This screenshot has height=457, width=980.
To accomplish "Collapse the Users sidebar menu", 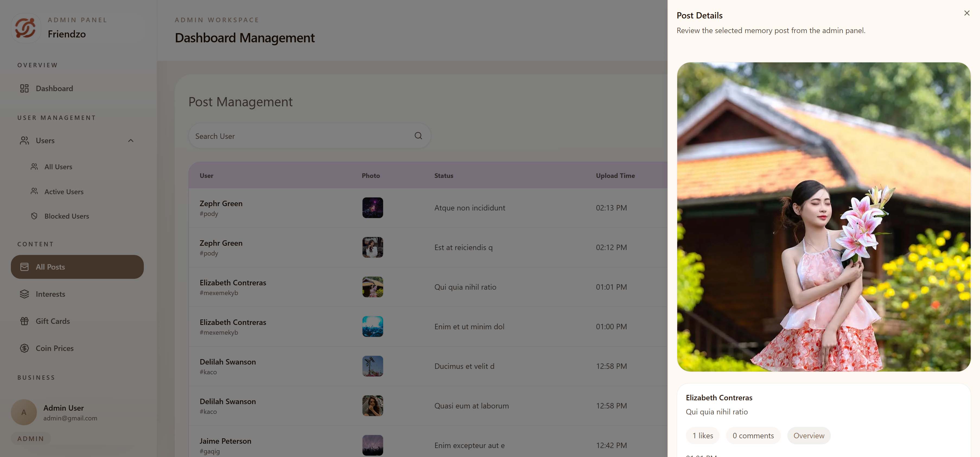I will 131,140.
